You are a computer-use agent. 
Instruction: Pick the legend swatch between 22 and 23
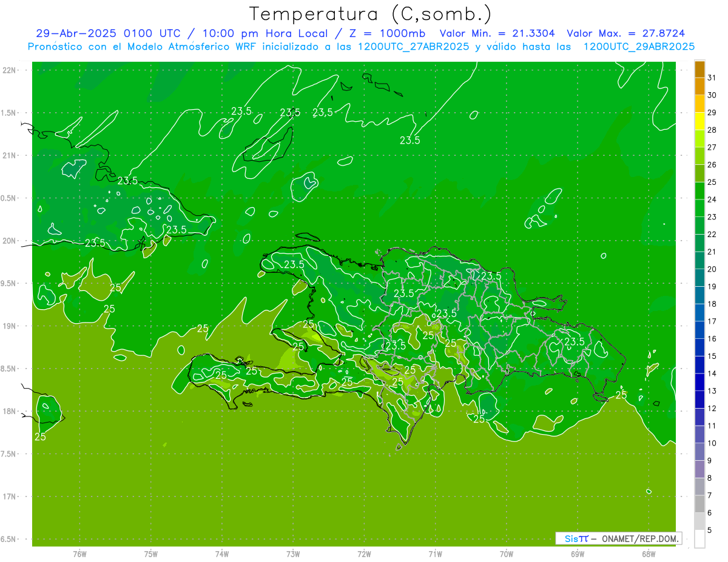point(699,226)
